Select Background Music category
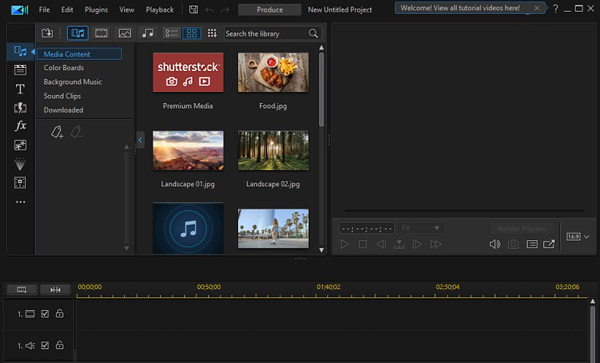600x363 pixels. (x=73, y=82)
